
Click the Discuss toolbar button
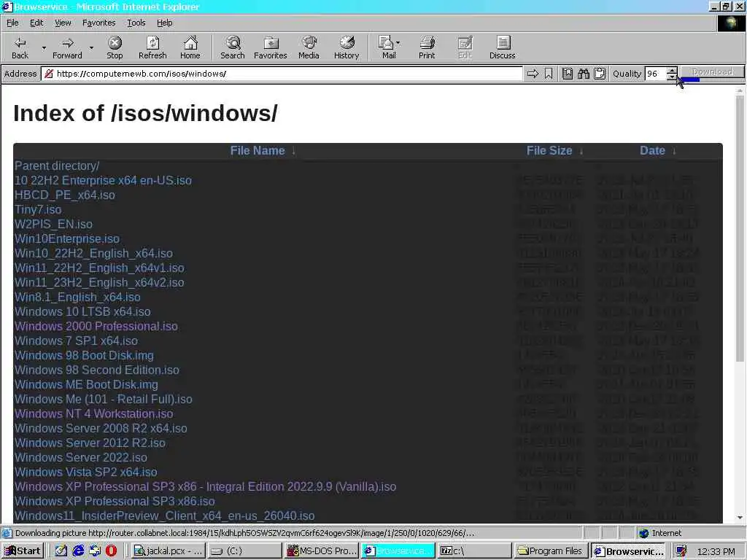(x=502, y=47)
